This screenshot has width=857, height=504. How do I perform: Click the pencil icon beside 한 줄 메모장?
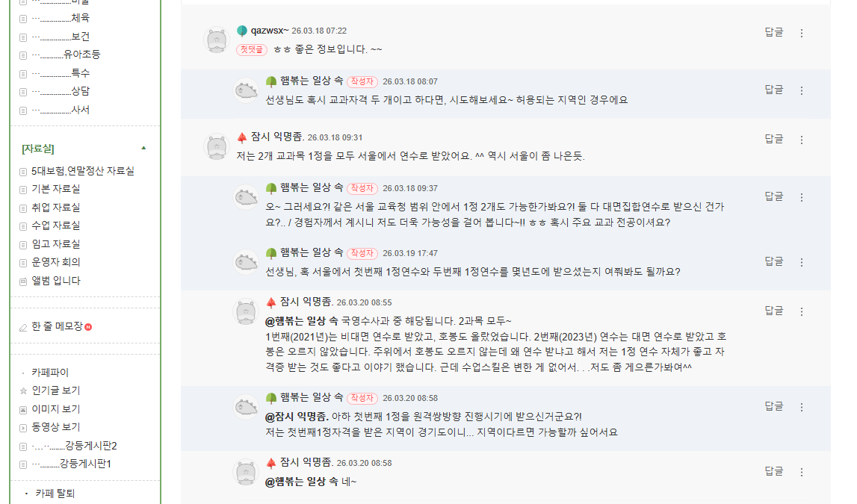[x=23, y=327]
